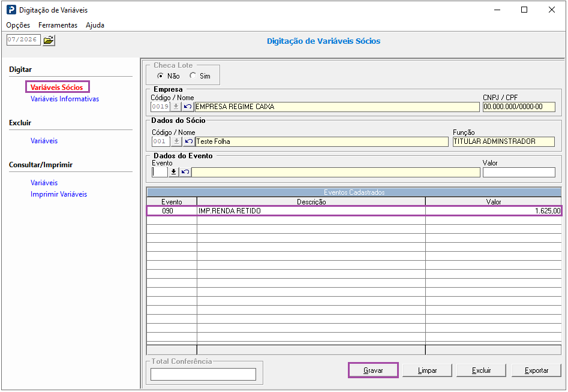Click the Total Conferência field
Image resolution: width=568 pixels, height=392 pixels.
click(x=203, y=374)
